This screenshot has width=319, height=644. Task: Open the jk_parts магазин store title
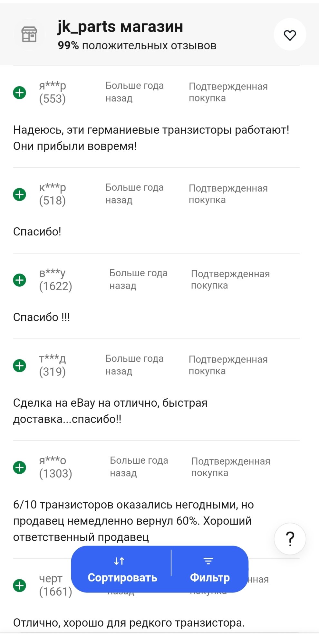120,26
